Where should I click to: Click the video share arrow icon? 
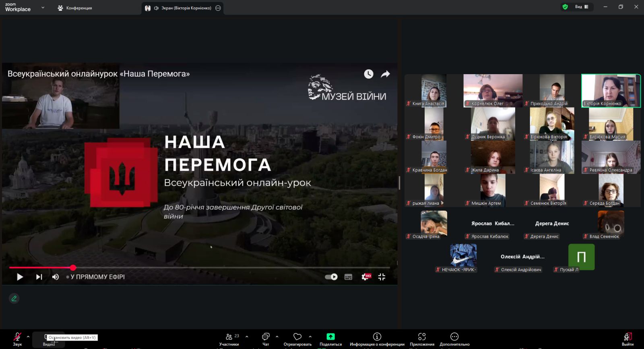tap(385, 74)
